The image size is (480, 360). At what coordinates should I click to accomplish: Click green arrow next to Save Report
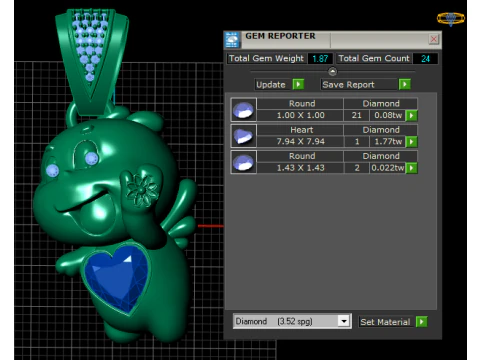[x=405, y=85]
